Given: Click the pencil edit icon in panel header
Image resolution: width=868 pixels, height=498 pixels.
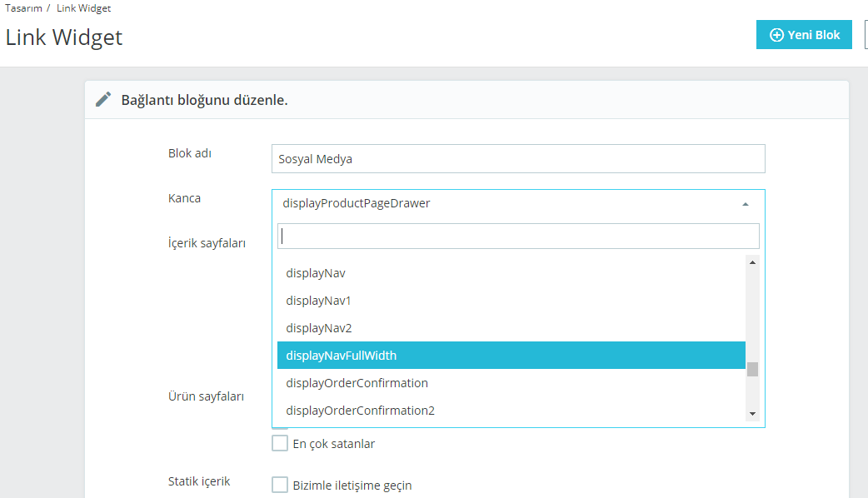Looking at the screenshot, I should point(103,100).
